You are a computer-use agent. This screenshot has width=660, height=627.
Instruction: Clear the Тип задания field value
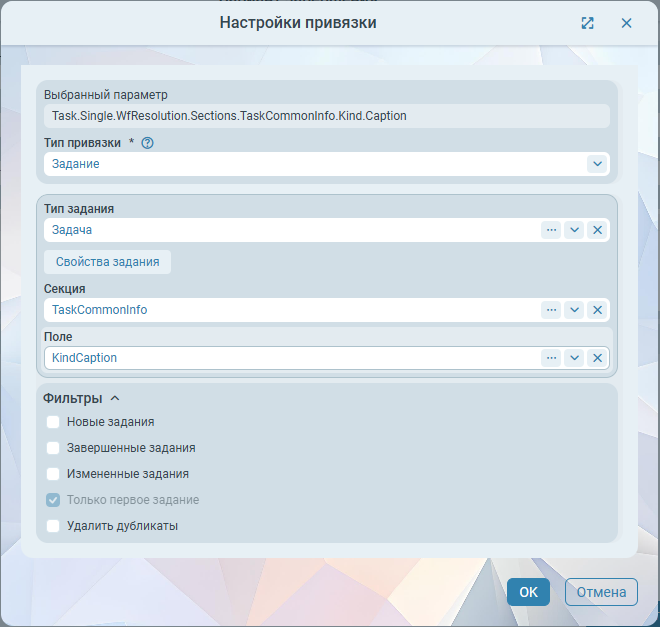click(x=598, y=230)
